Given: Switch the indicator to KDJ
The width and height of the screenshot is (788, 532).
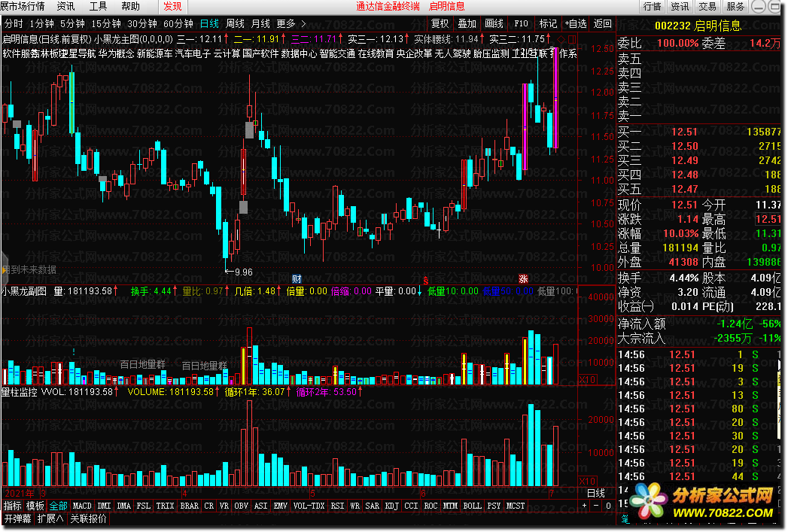Looking at the screenshot, I should (x=391, y=506).
